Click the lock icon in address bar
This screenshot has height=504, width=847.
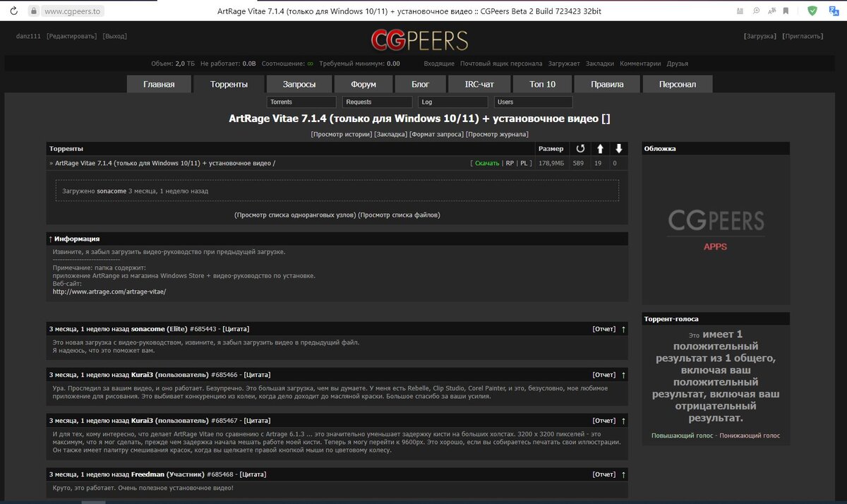coord(32,11)
